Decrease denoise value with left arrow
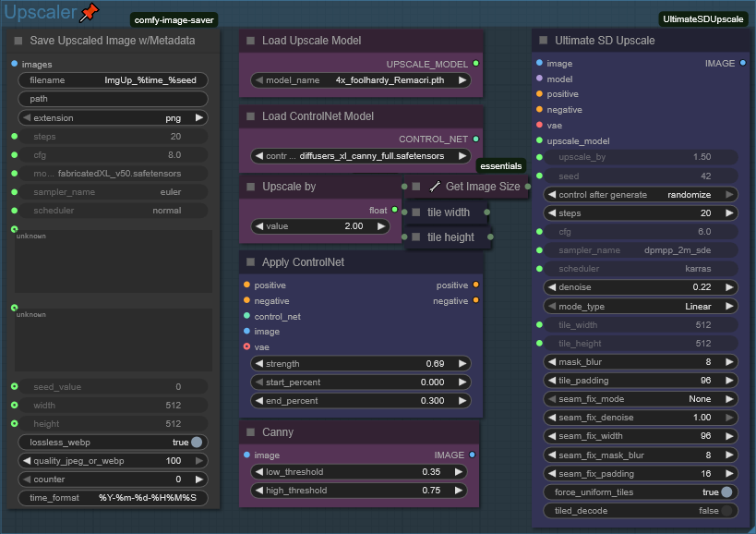The height and width of the screenshot is (534, 756). click(552, 287)
